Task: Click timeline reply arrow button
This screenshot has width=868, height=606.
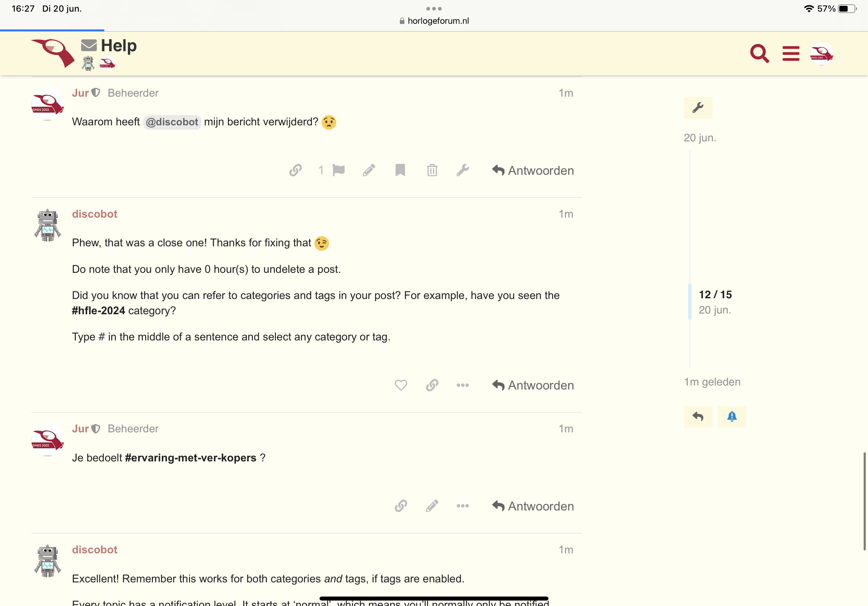Action: (698, 416)
